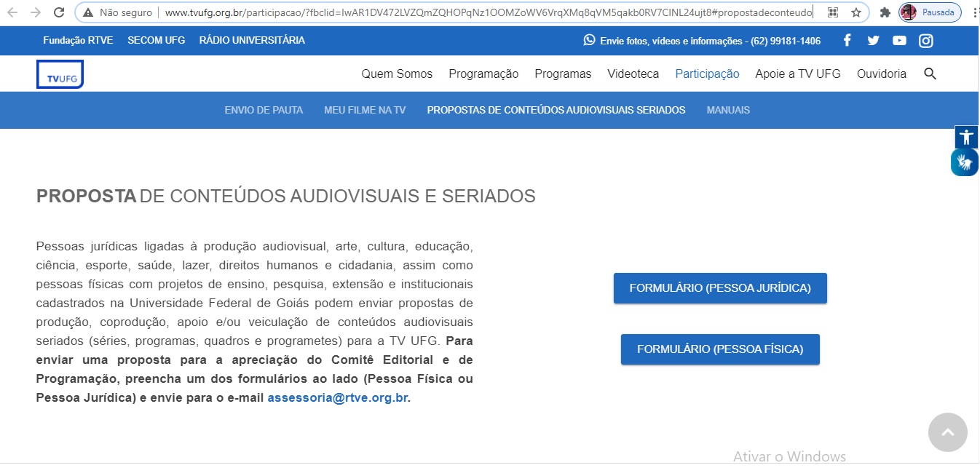Open the Programação menu
Screen dimensions: 980x476
point(483,74)
